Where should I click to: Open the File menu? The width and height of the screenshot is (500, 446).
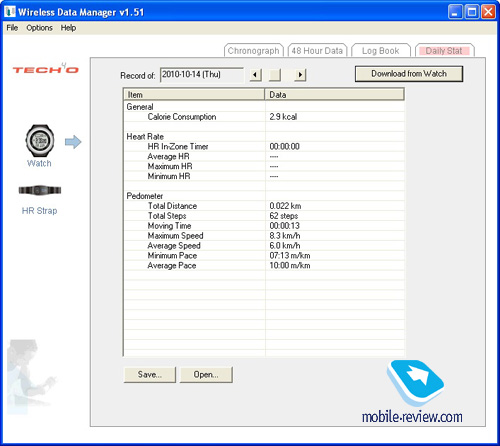click(12, 28)
